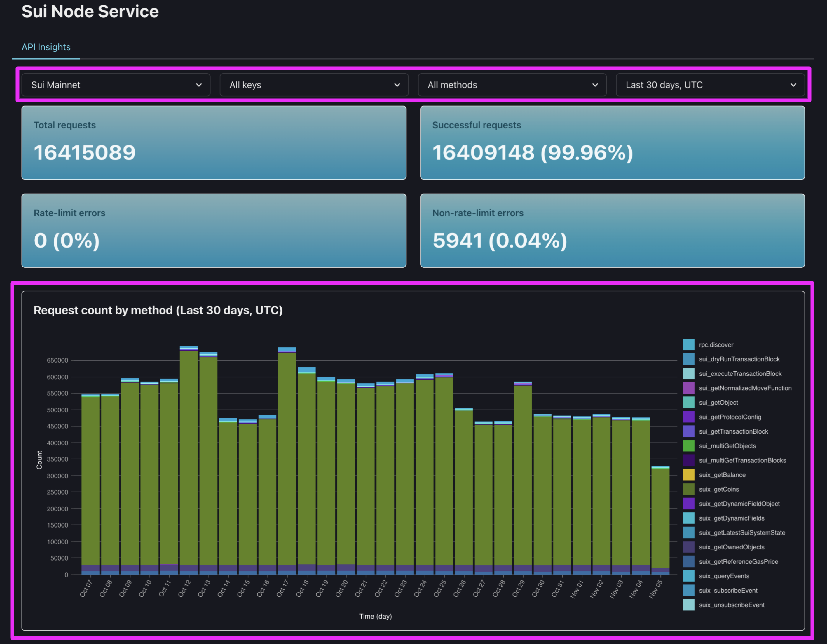Open the Sui Mainnet network dropdown
This screenshot has height=644, width=827.
[116, 85]
